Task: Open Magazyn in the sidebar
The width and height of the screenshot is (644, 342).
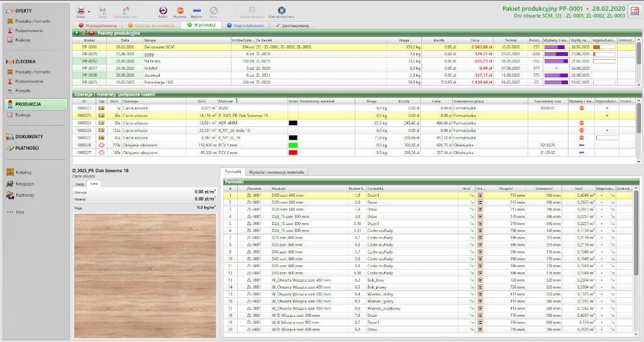Action: (x=25, y=184)
